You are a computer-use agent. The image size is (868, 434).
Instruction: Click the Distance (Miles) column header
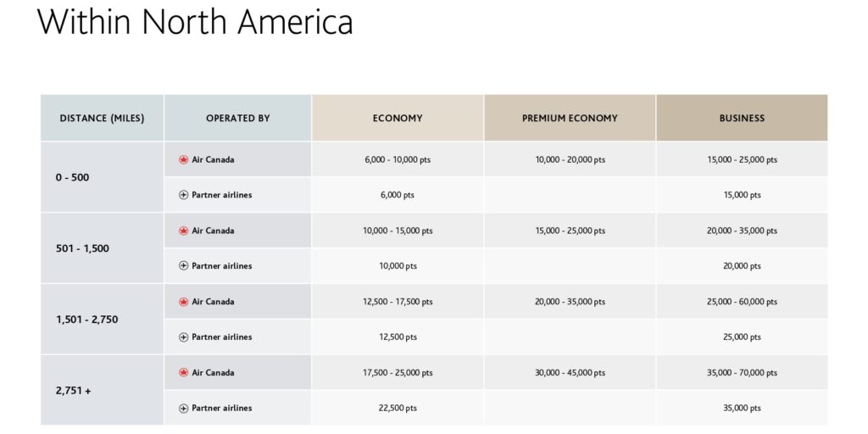click(x=102, y=119)
